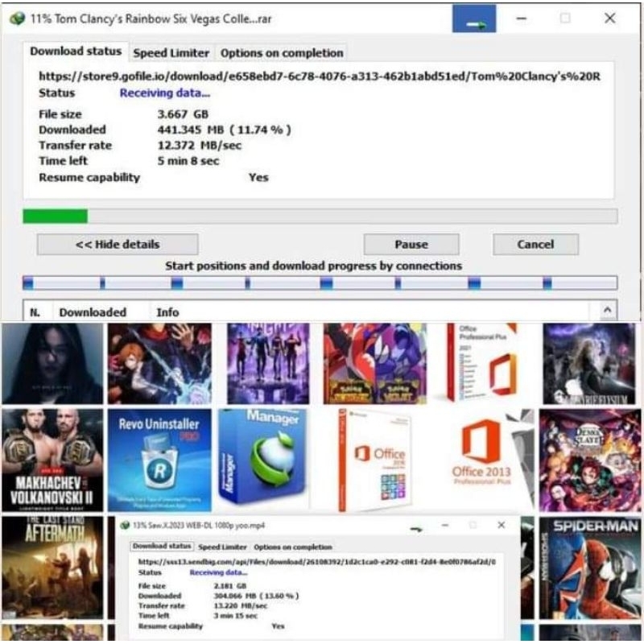Switch to the Speed Limiter tab
Viewport: 644px width, 644px height.
(170, 52)
